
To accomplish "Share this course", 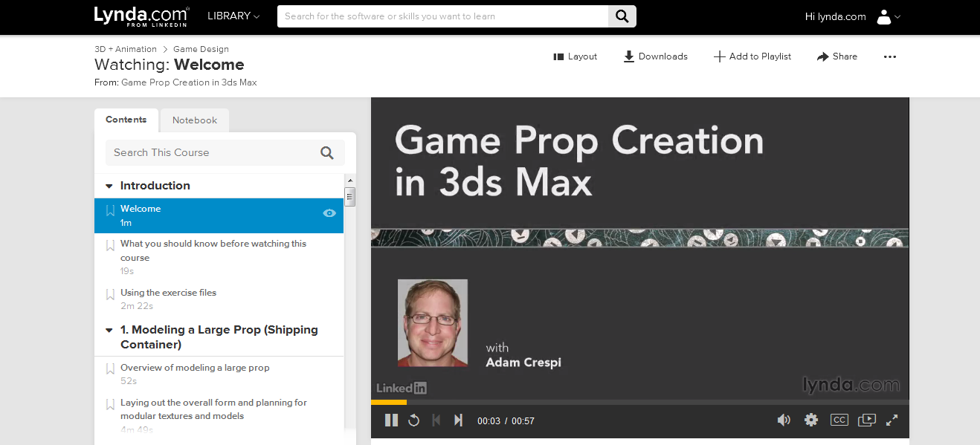I will pyautogui.click(x=837, y=56).
